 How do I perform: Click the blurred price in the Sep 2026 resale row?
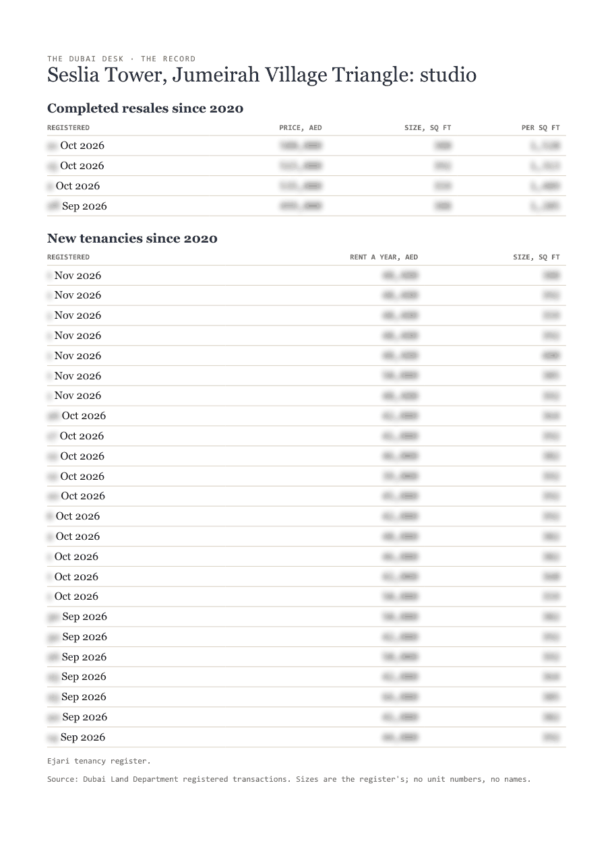coord(301,206)
